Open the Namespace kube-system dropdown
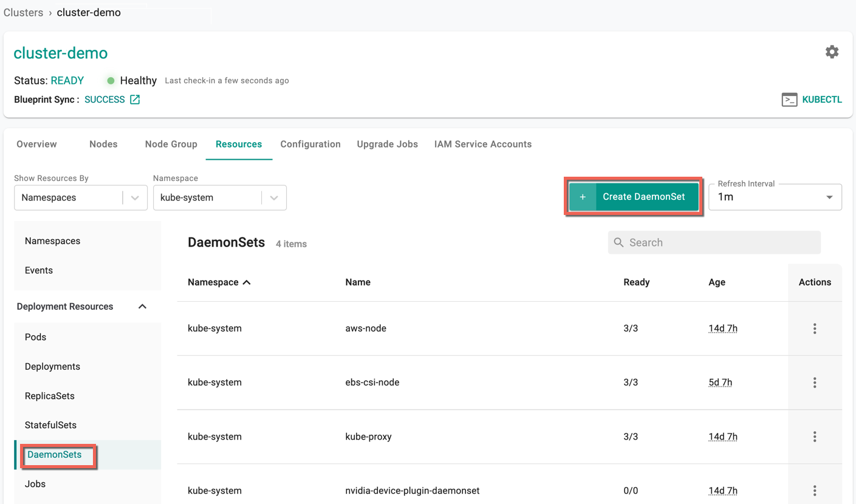The height and width of the screenshot is (504, 856). pos(220,198)
